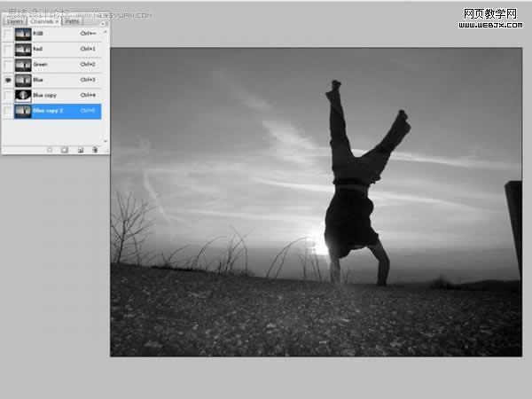Close the Channels tab x

point(57,21)
